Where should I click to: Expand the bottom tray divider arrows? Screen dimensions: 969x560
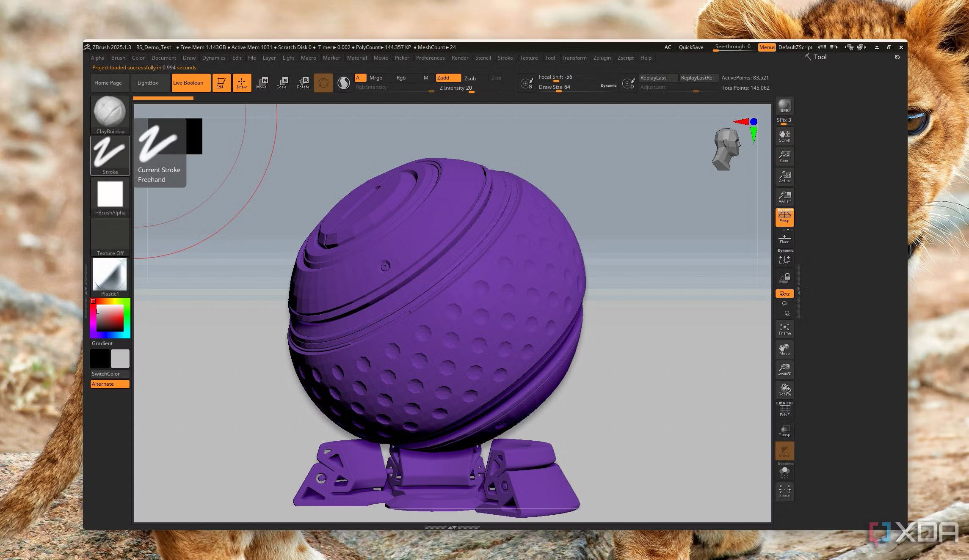pyautogui.click(x=452, y=527)
